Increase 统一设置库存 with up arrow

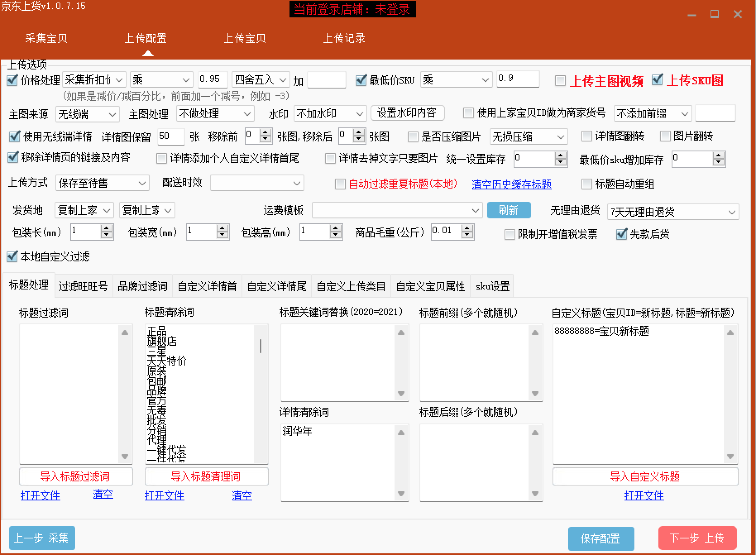[560, 155]
